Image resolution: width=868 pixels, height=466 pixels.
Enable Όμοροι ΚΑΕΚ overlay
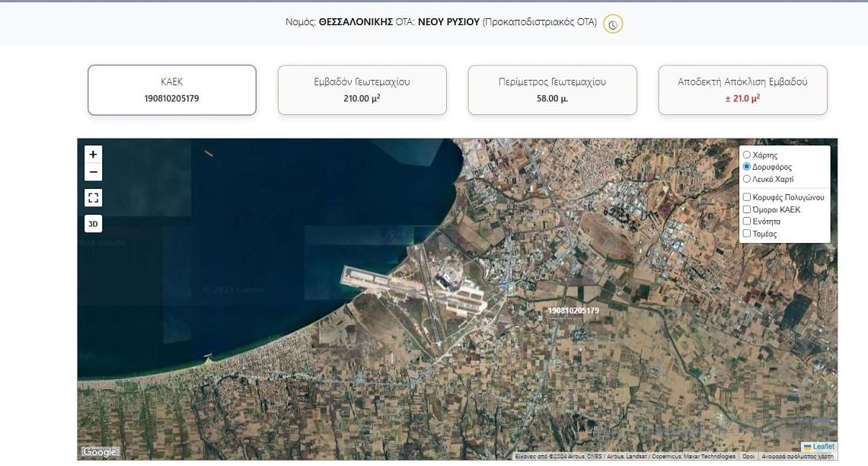tap(747, 209)
